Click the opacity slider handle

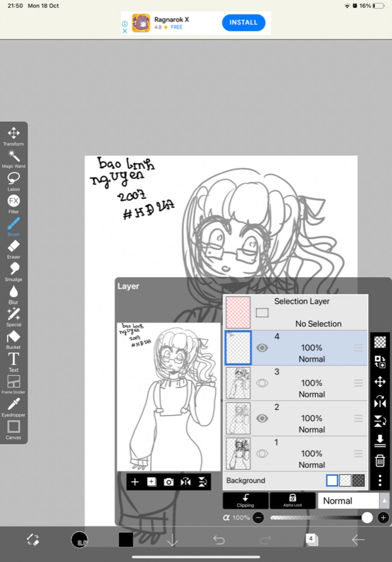pos(367,518)
